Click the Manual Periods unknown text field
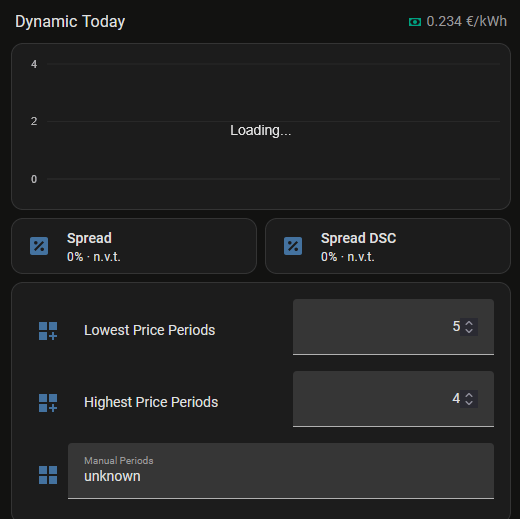 click(281, 471)
